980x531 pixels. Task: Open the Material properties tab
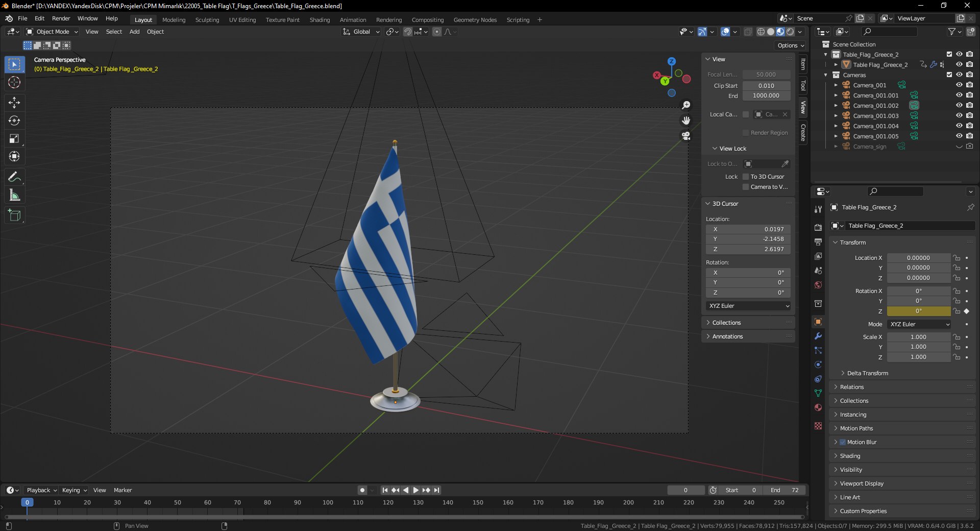tap(818, 407)
